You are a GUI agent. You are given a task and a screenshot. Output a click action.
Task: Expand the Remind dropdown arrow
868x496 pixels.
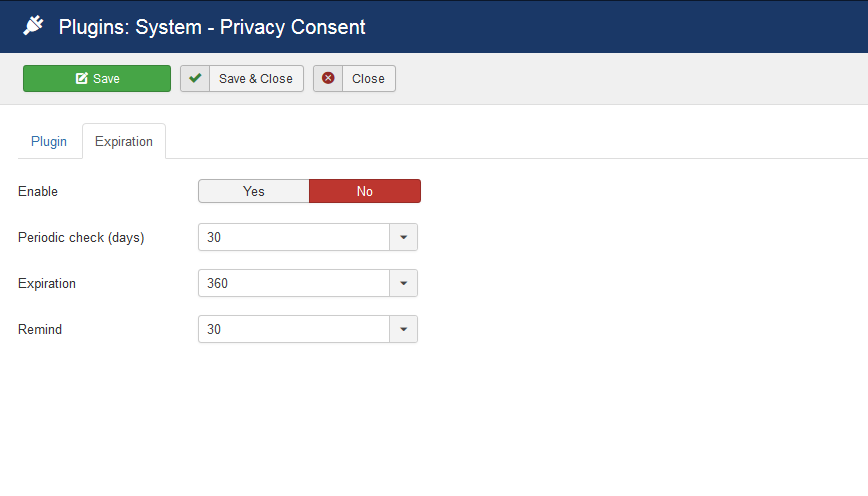[403, 329]
